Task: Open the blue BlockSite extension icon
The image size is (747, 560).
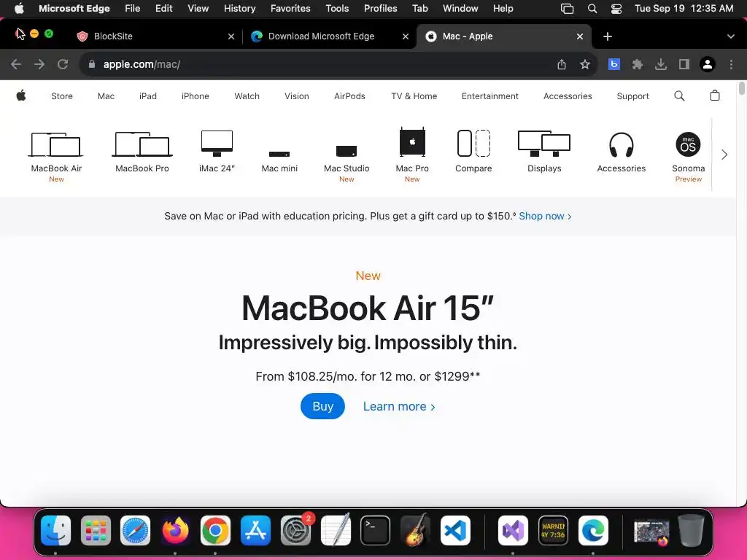Action: tap(614, 64)
